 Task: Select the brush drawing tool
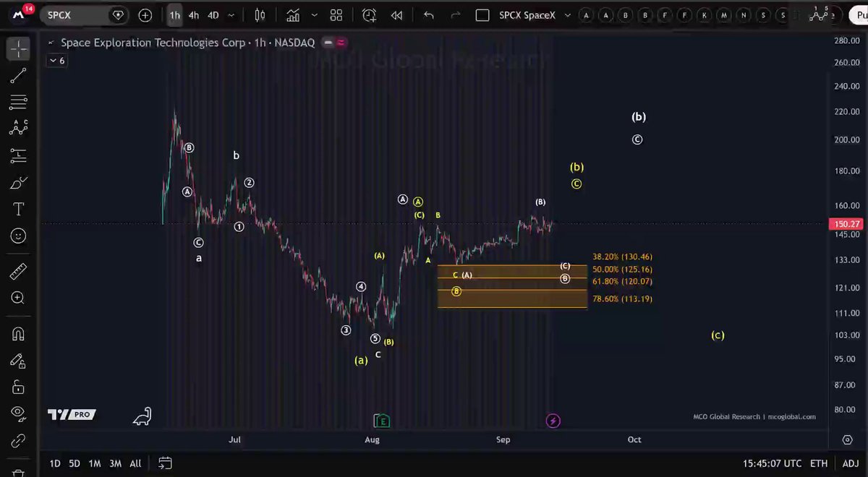[18, 183]
